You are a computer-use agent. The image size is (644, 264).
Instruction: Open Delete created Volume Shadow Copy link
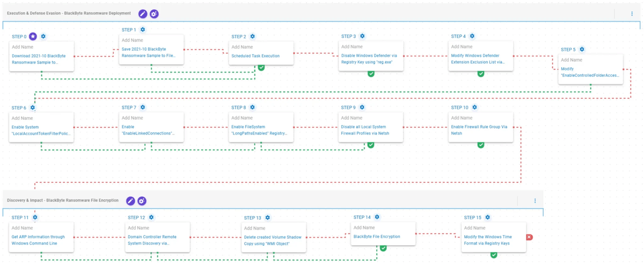[x=273, y=240]
